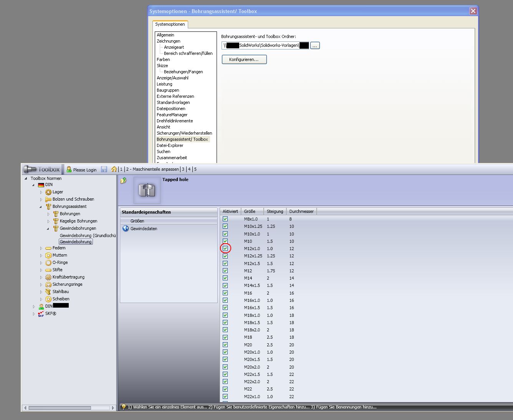Click the Scheiben washer icon

pyautogui.click(x=48, y=299)
